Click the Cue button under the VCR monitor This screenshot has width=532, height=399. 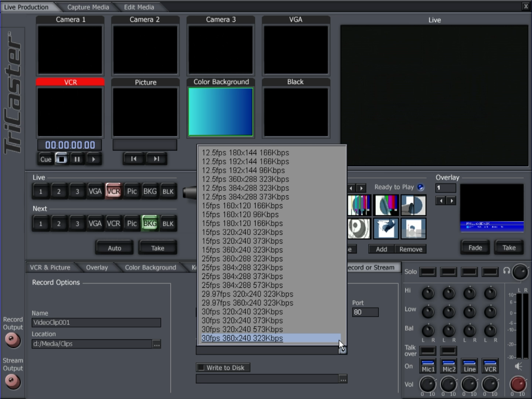tap(46, 159)
